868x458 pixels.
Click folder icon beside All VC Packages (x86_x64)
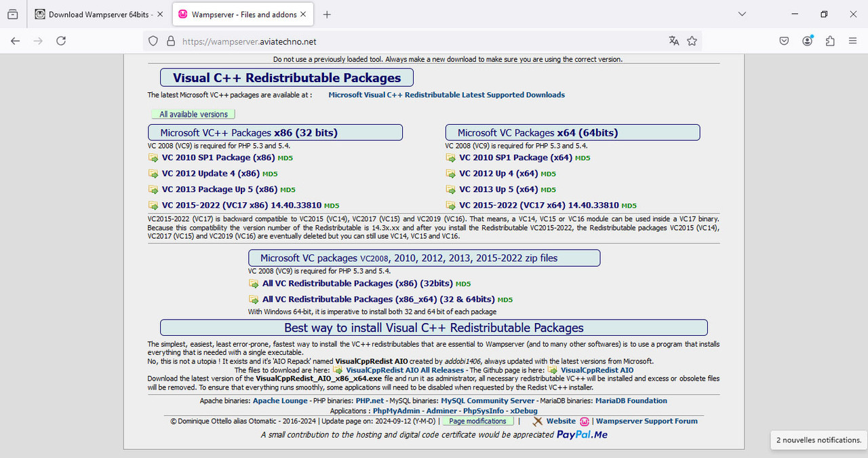tap(254, 299)
